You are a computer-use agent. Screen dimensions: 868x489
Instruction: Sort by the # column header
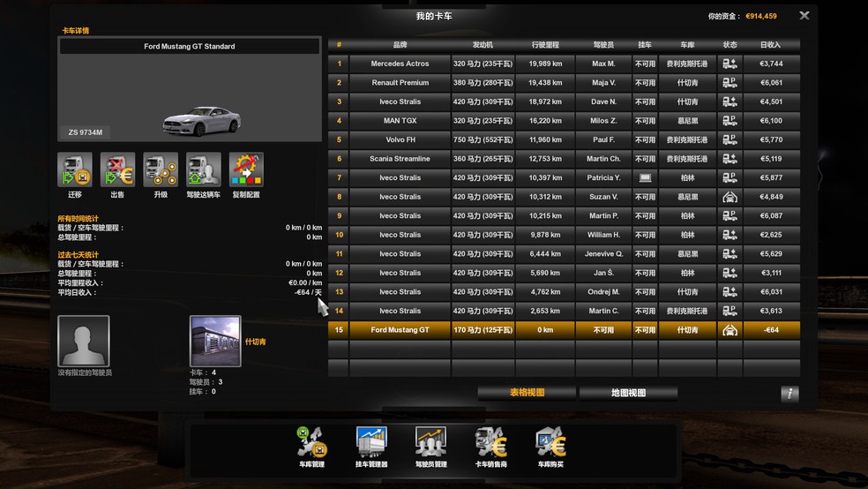tap(339, 45)
